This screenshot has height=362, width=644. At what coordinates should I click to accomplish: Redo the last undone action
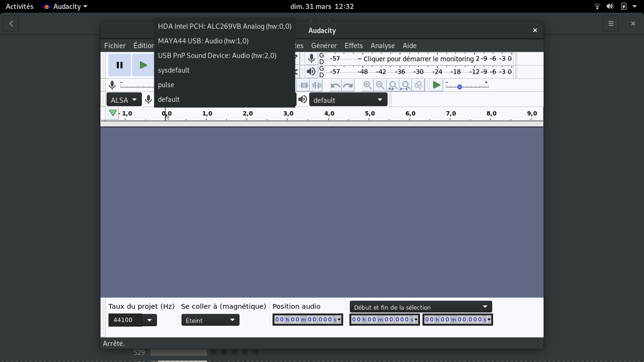(x=348, y=85)
